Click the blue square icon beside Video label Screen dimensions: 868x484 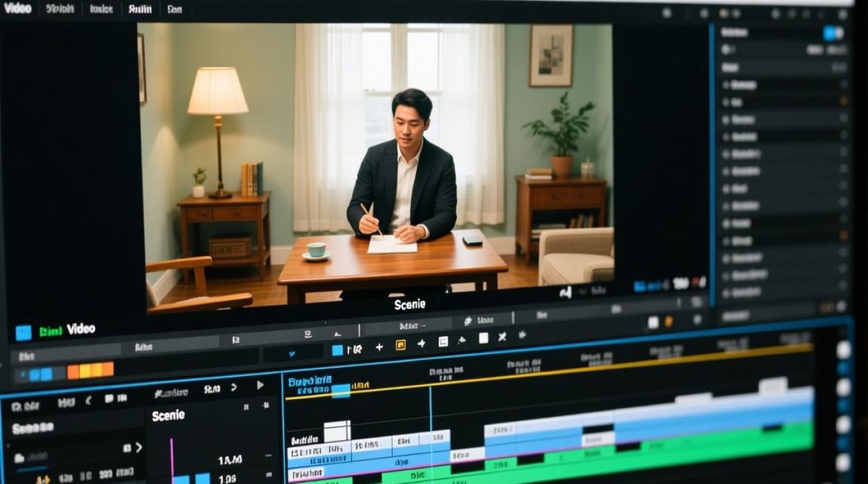pyautogui.click(x=23, y=332)
